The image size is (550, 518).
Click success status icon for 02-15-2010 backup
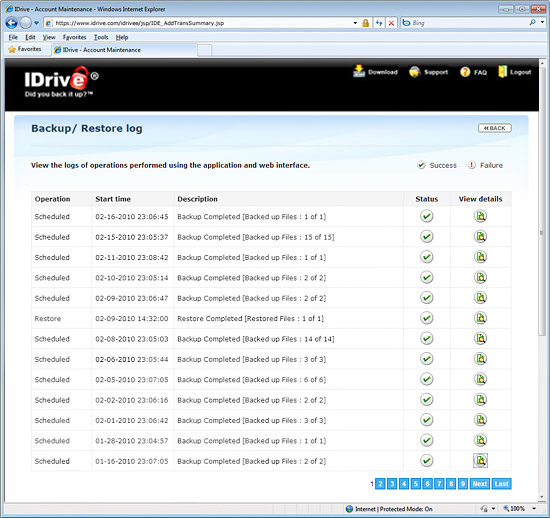point(427,236)
